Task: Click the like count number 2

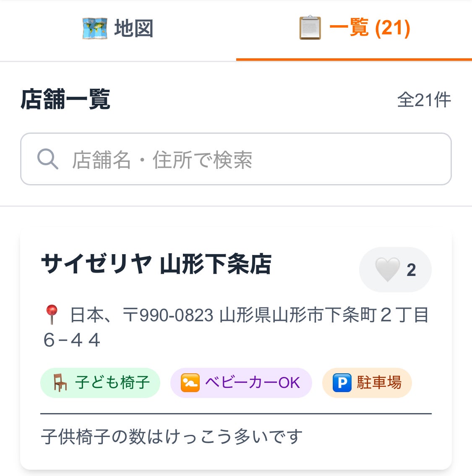Action: click(x=411, y=270)
